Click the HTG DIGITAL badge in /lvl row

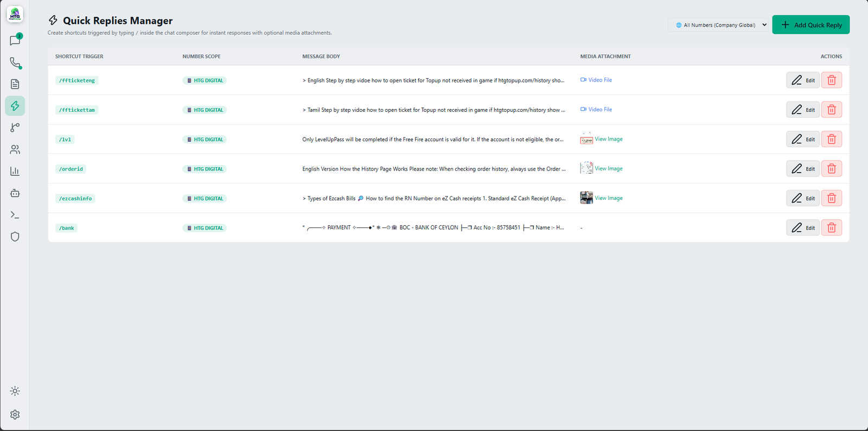pos(205,140)
